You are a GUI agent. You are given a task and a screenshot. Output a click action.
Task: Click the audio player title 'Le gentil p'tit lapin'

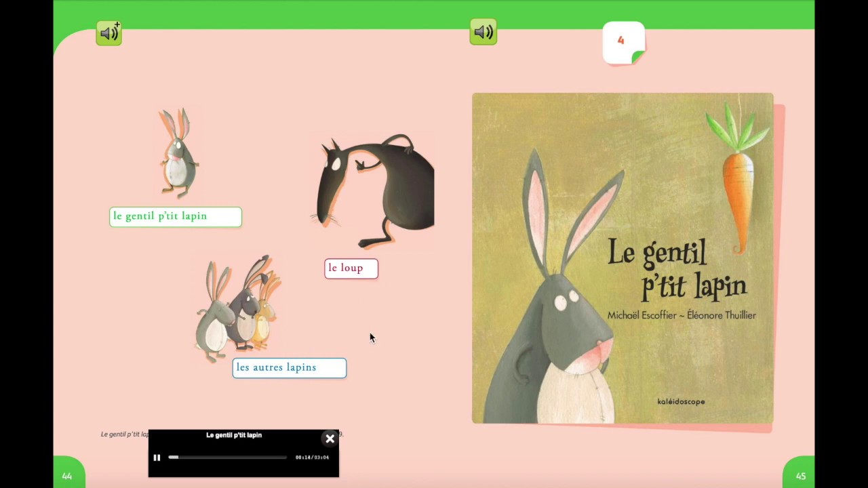coord(234,435)
